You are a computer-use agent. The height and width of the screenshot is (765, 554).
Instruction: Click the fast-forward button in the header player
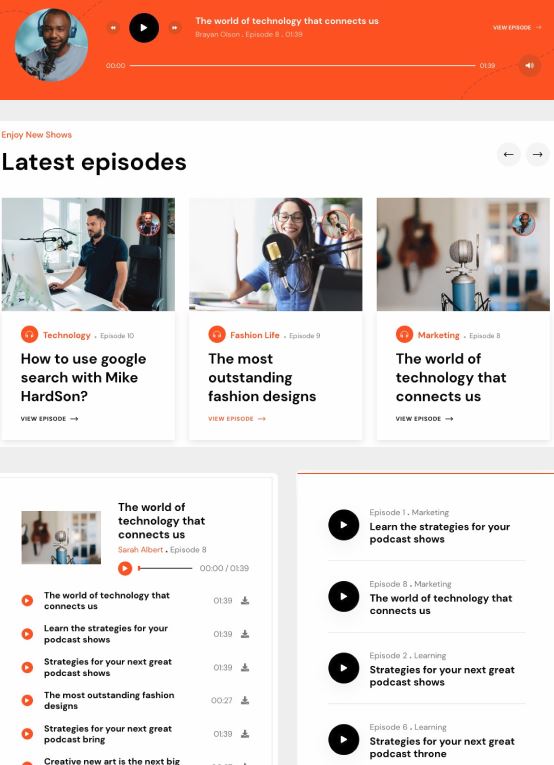click(x=175, y=28)
